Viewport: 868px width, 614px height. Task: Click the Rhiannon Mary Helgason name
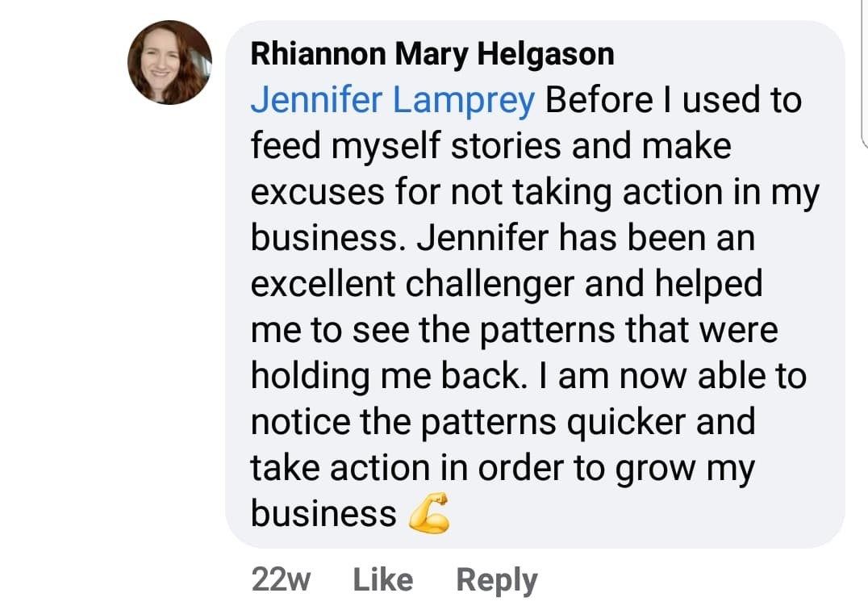click(432, 54)
